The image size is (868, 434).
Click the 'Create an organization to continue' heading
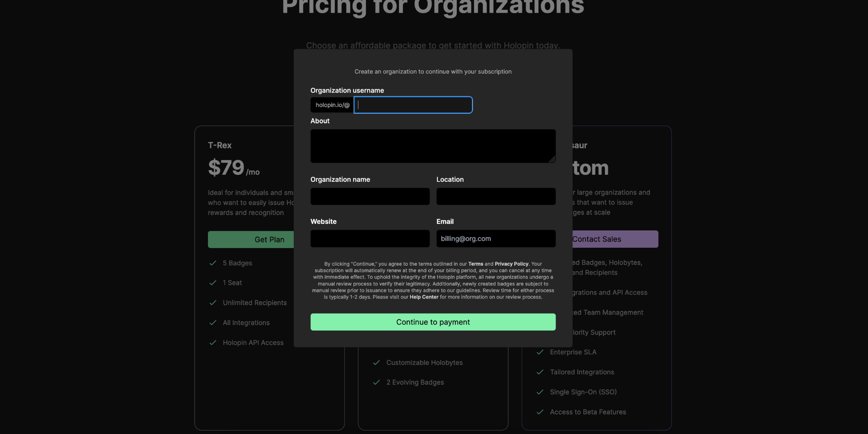(x=433, y=72)
